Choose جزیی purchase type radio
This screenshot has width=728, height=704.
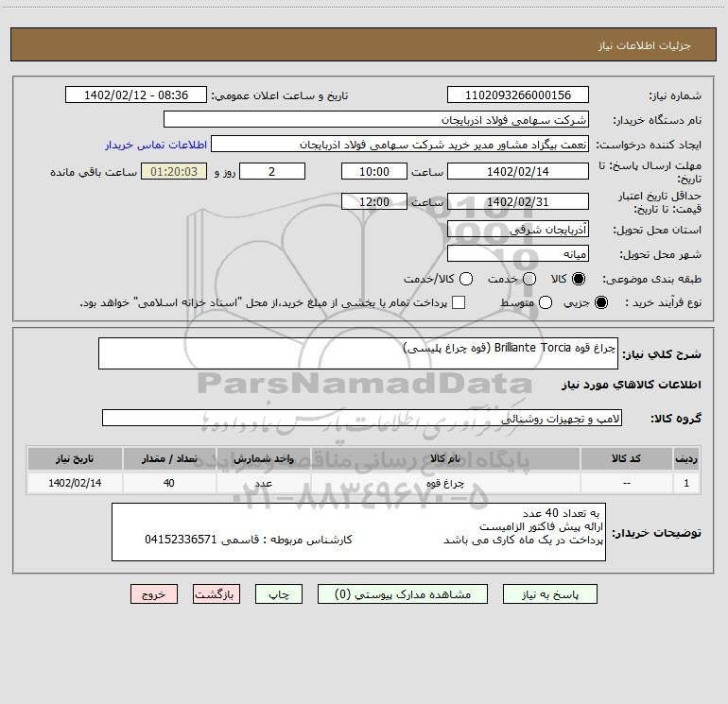click(x=600, y=302)
